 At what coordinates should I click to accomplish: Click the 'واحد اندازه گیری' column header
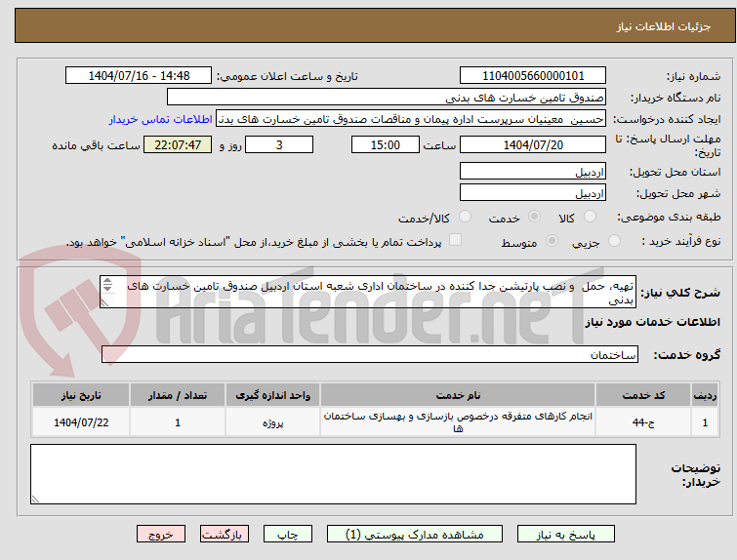click(x=272, y=395)
